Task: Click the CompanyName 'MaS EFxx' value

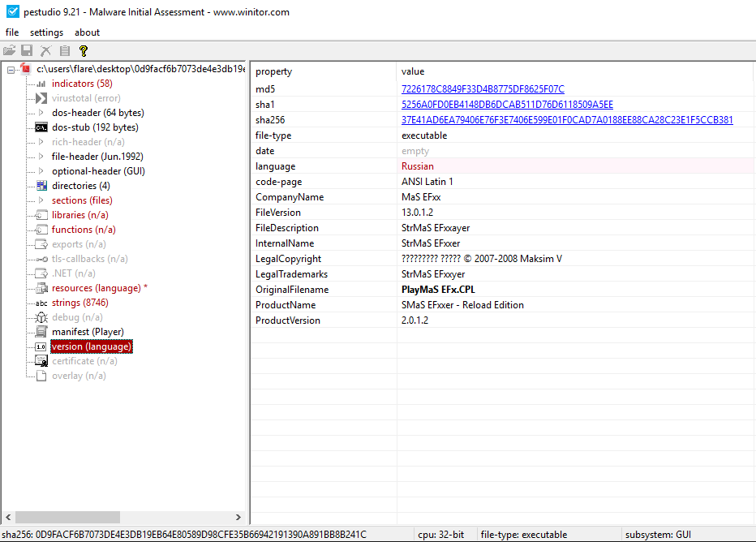Action: [x=421, y=196]
